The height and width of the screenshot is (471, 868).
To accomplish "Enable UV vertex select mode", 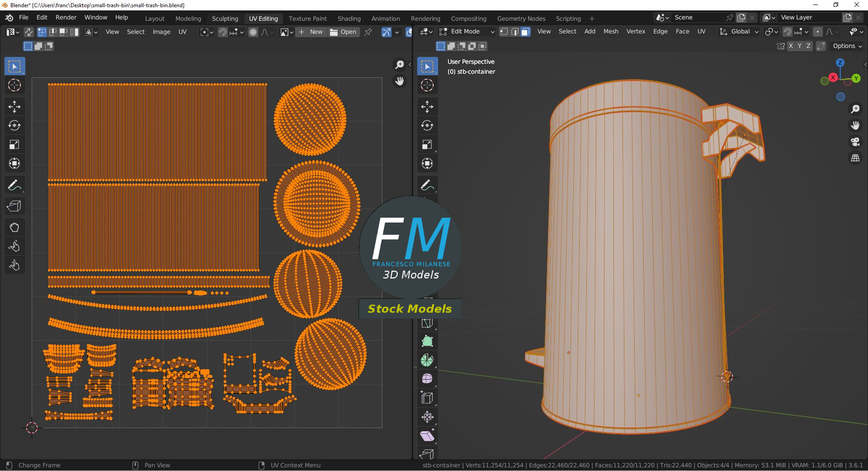I will [42, 32].
